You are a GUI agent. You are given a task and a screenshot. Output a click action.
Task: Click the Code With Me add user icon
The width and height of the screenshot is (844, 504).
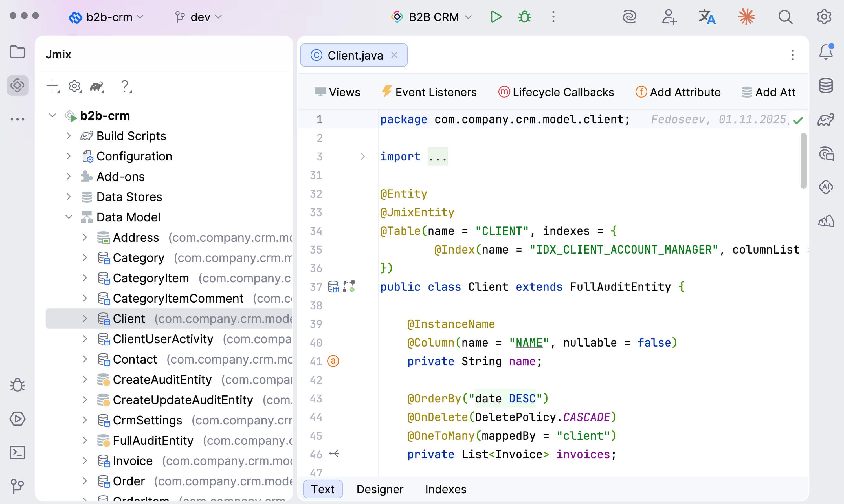click(x=669, y=17)
